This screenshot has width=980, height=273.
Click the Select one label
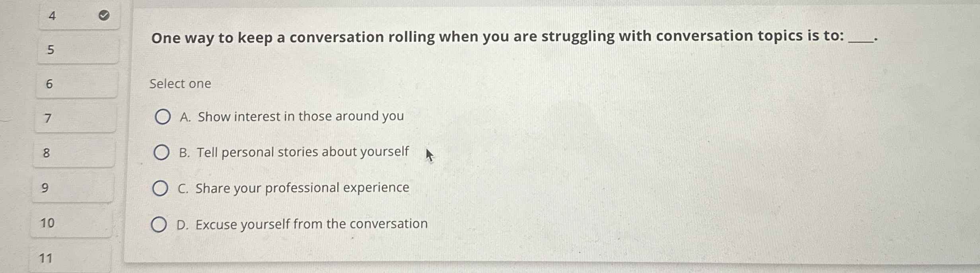click(x=180, y=83)
